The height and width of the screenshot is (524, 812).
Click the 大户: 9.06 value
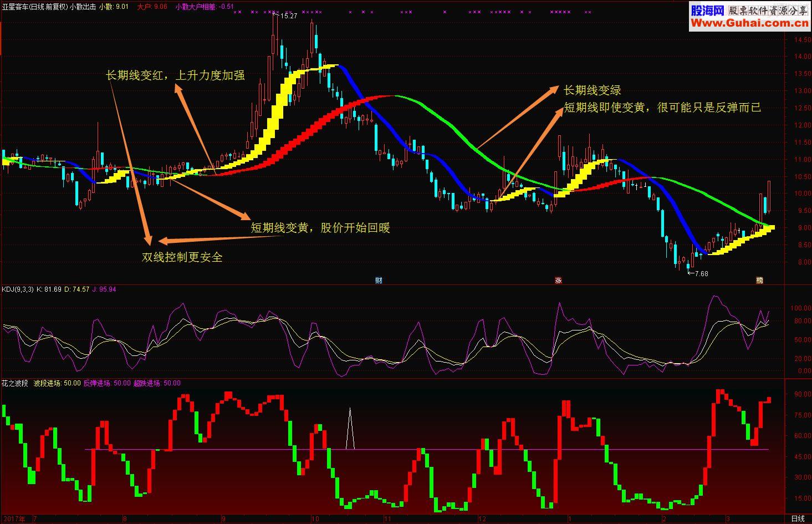[152, 7]
